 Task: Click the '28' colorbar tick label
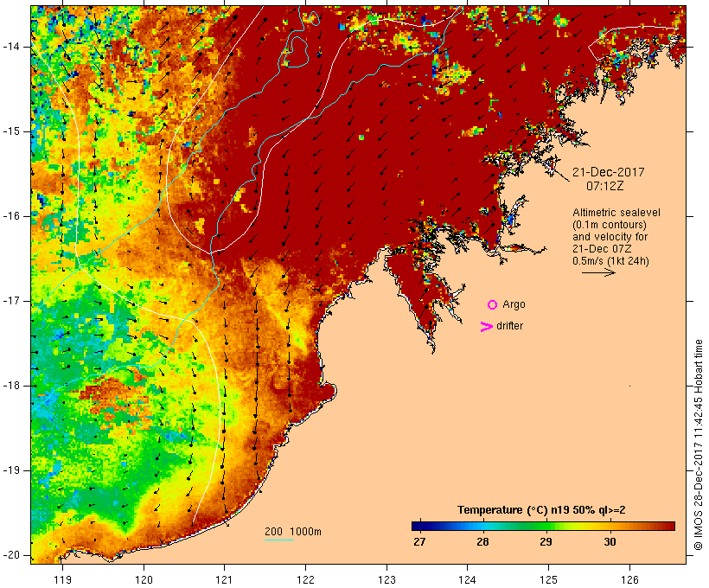pyautogui.click(x=482, y=542)
